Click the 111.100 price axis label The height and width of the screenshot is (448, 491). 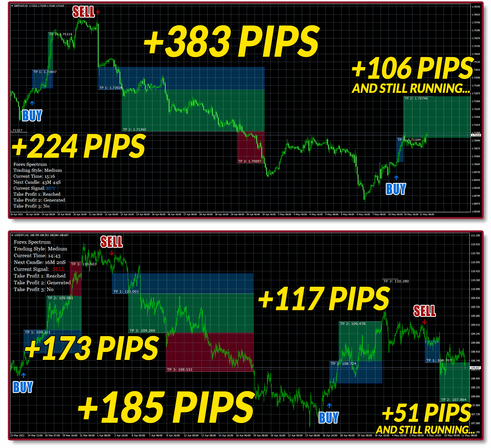pyautogui.click(x=476, y=236)
